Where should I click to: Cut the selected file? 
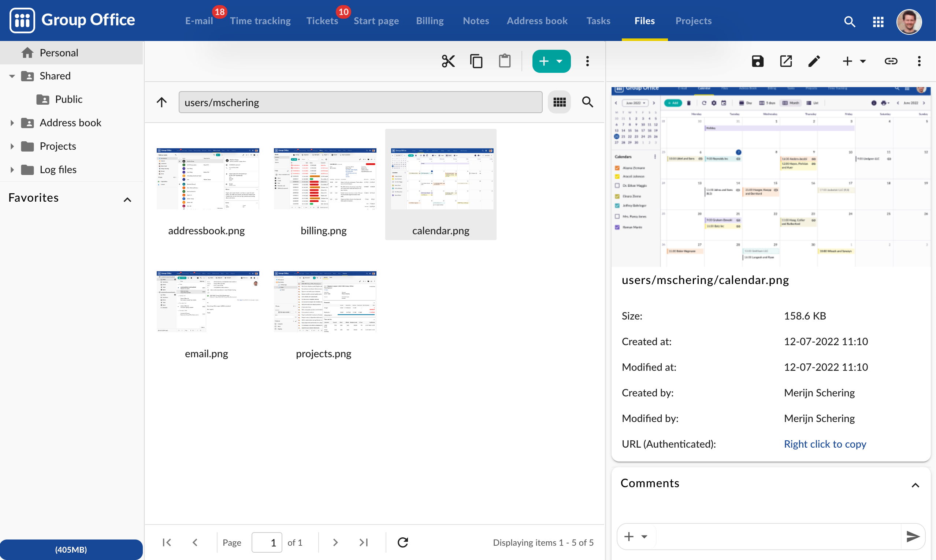[448, 61]
